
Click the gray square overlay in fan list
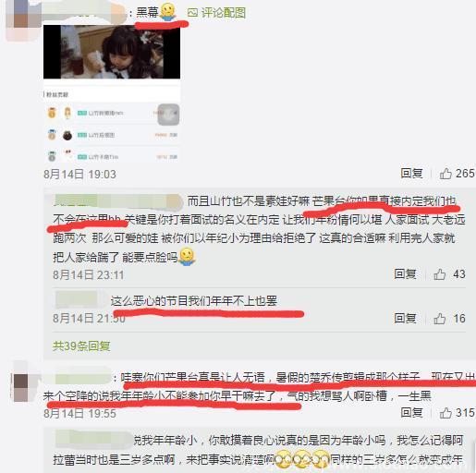click(168, 115)
